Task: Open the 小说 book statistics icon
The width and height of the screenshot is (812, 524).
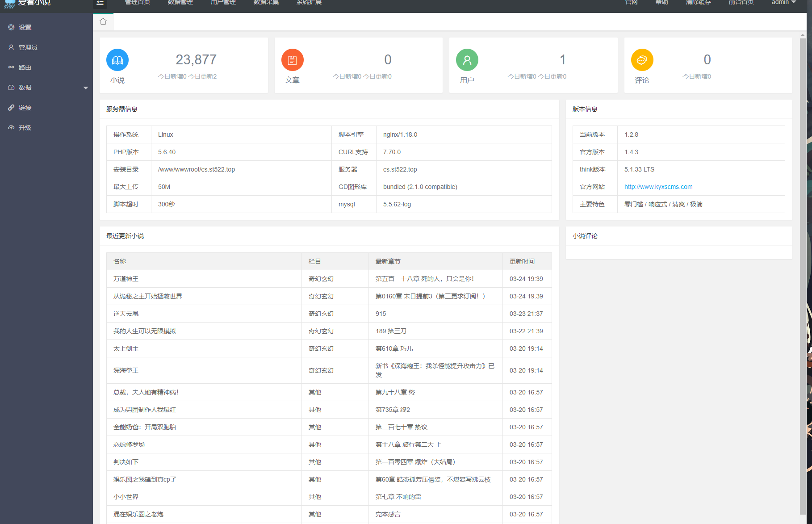Action: pyautogui.click(x=117, y=59)
